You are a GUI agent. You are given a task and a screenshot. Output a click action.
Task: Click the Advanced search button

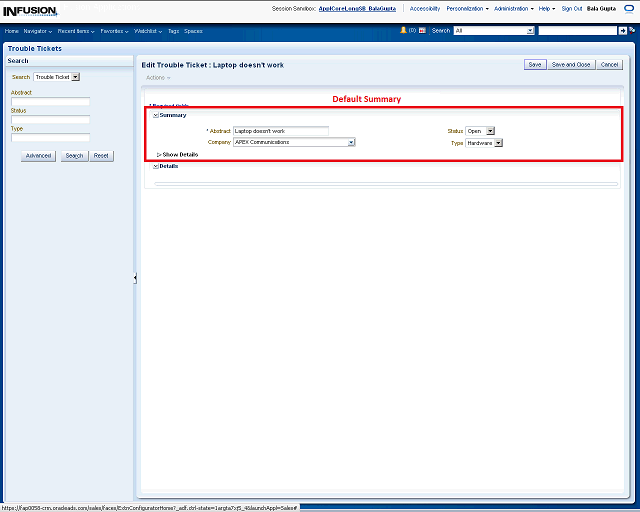(39, 156)
